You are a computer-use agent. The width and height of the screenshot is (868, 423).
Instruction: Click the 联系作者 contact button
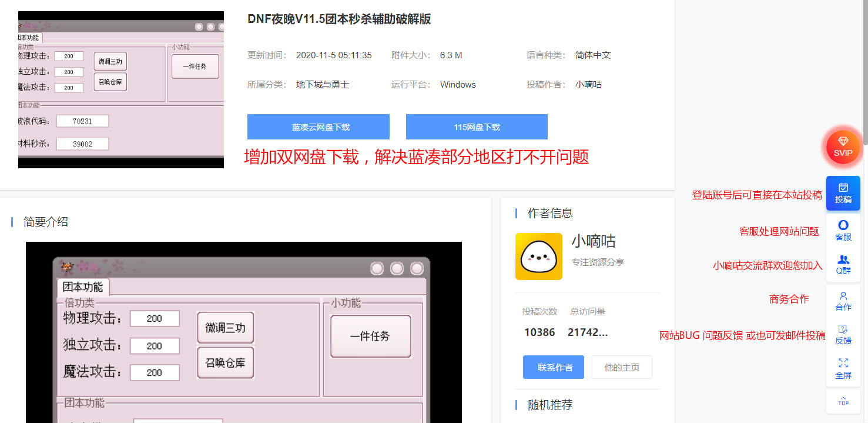coord(553,367)
